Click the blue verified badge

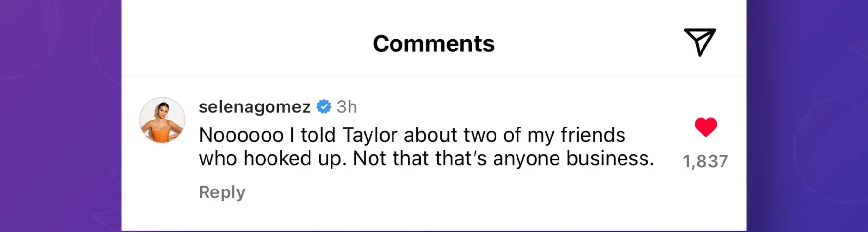(x=324, y=106)
